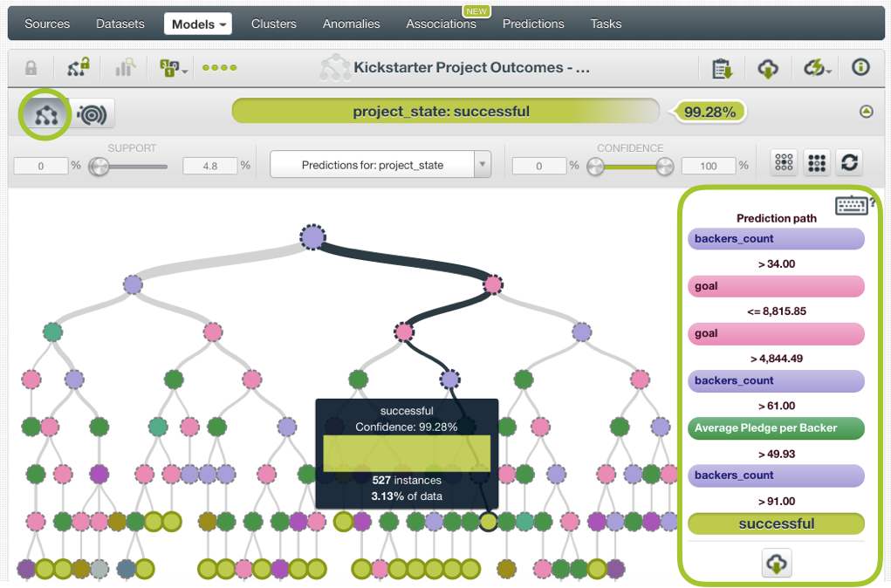
Task: Switch to the tree view icon
Action: [x=46, y=115]
